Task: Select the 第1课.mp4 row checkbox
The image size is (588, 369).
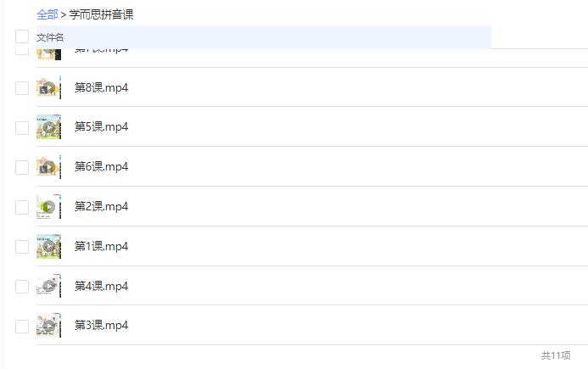Action: pyautogui.click(x=22, y=247)
